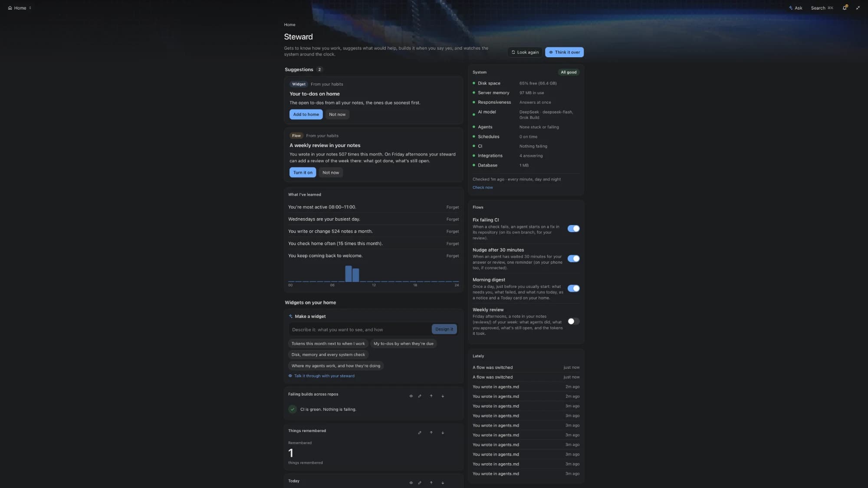The width and height of the screenshot is (868, 488).
Task: Click the Home icon in the top bar
Action: tap(10, 8)
